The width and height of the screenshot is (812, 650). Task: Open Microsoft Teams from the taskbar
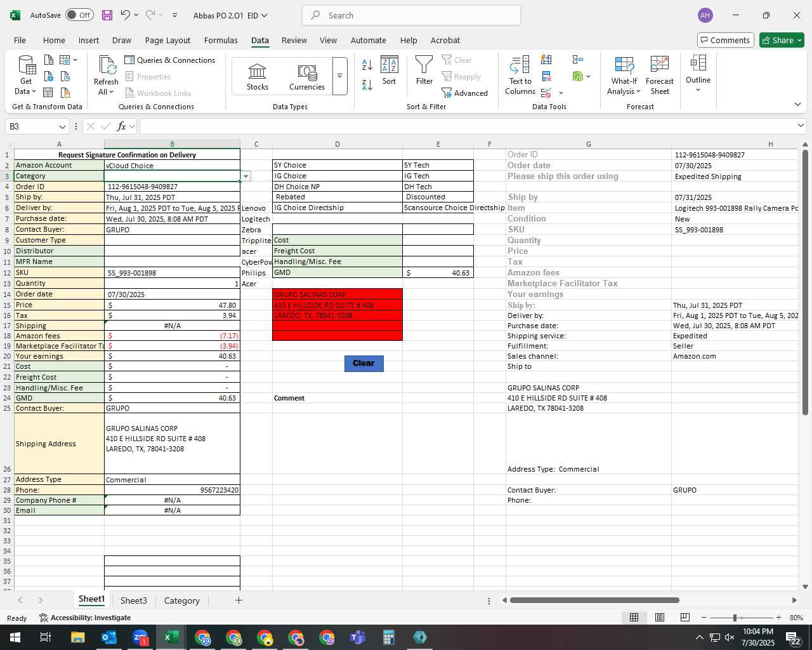(x=358, y=637)
